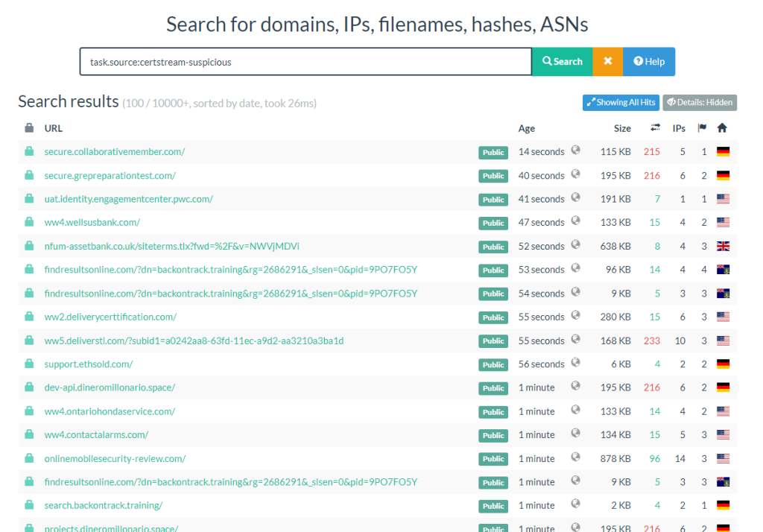Click the Public badge for ww2.deliverycerttification.com

[x=493, y=317]
